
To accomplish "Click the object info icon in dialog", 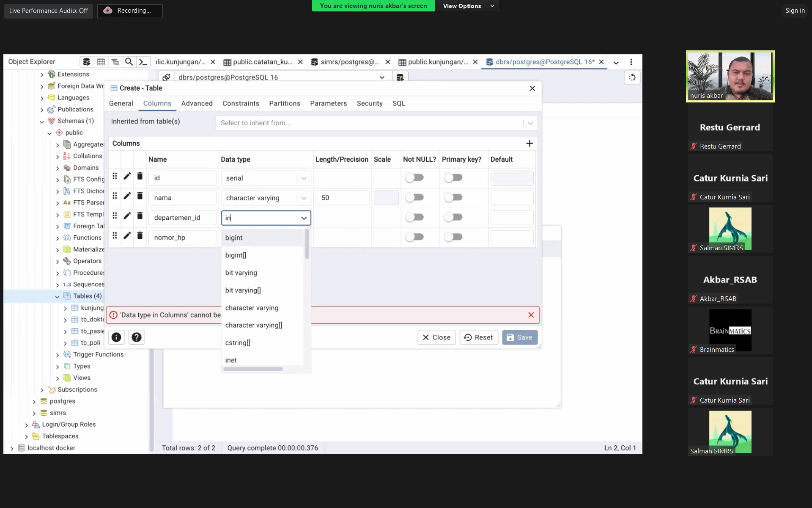I will point(116,337).
